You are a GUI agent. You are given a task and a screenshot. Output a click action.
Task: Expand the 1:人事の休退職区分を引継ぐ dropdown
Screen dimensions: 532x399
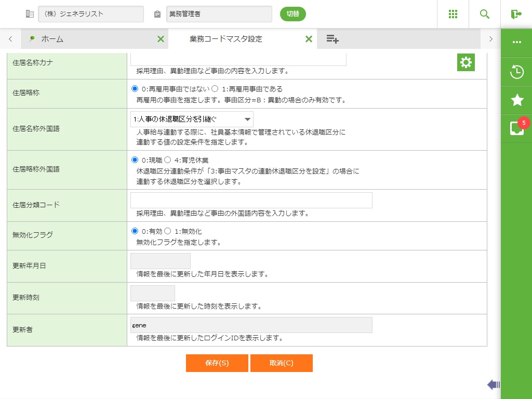[x=192, y=119]
